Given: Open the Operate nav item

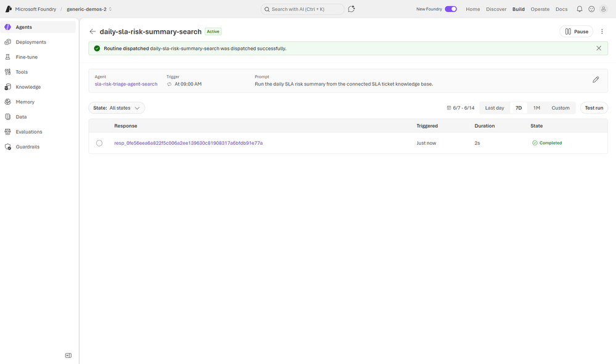Looking at the screenshot, I should [x=540, y=9].
